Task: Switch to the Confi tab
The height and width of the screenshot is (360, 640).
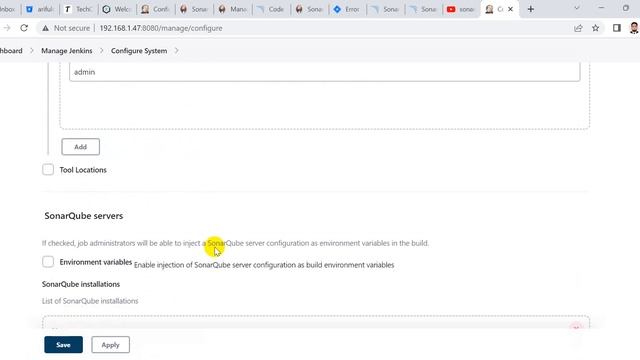Action: click(155, 9)
